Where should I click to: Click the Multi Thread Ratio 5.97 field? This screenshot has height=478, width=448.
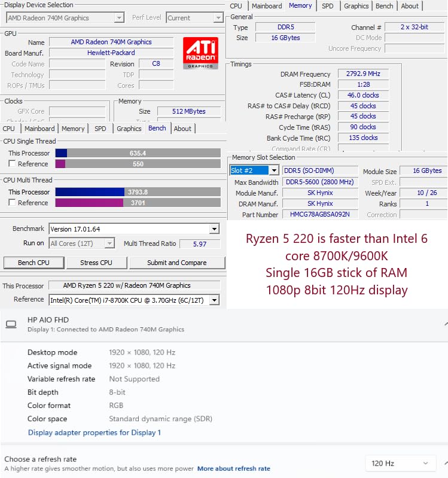[200, 244]
